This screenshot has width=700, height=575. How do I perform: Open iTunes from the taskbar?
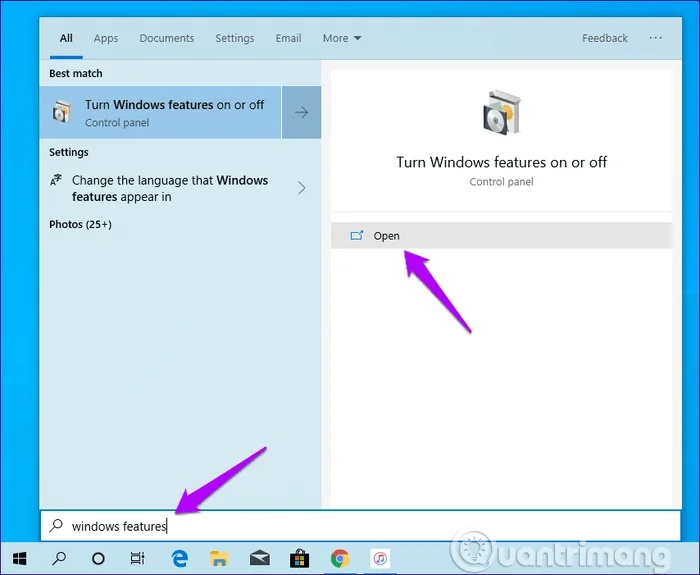point(380,558)
